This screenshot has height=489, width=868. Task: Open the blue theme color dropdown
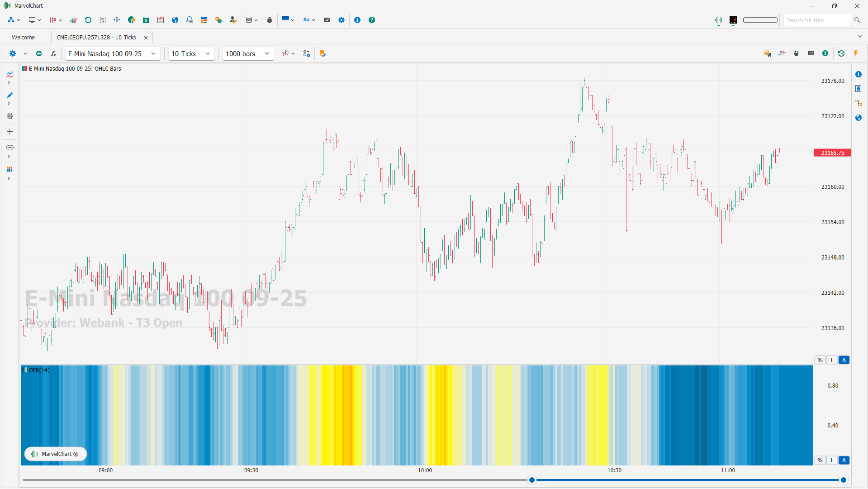(288, 20)
